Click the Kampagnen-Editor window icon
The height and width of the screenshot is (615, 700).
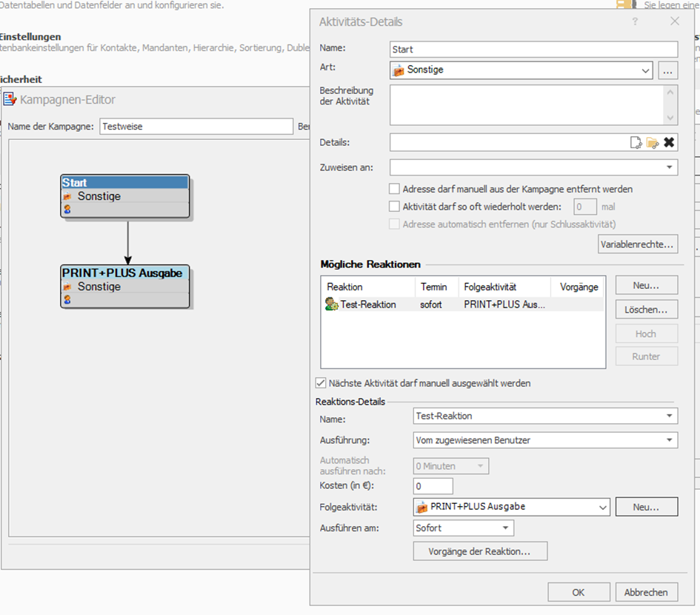(10, 99)
